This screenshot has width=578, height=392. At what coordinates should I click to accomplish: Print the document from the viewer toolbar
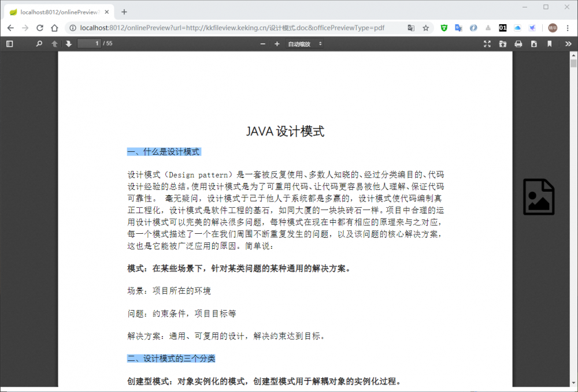519,43
